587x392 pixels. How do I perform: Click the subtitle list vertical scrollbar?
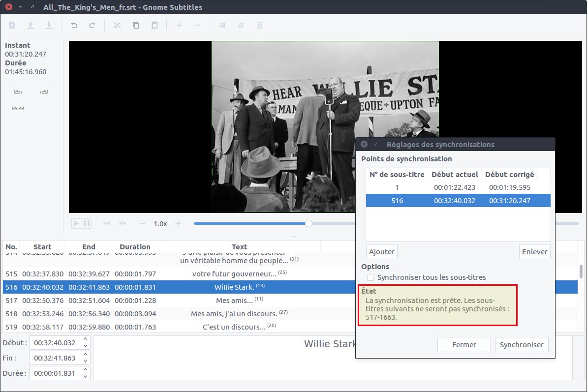pyautogui.click(x=581, y=271)
